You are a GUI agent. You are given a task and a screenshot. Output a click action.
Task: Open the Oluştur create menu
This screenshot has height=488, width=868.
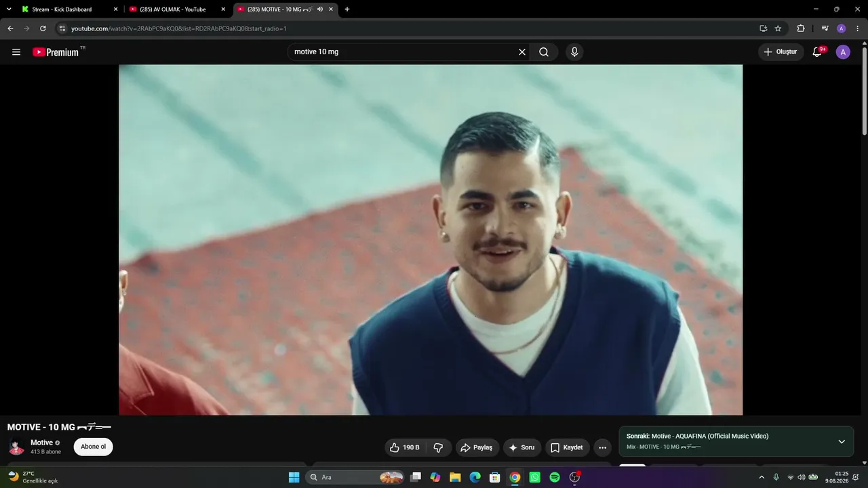(x=781, y=52)
